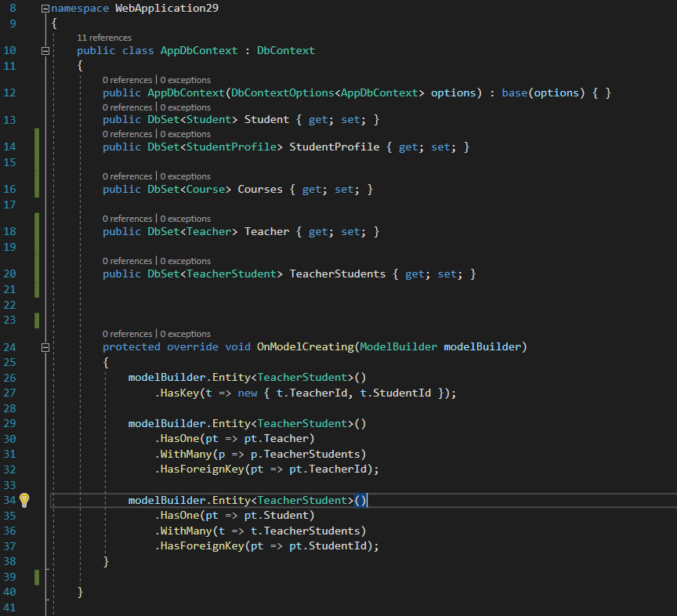Open "0 exceptions" CodeLens above OnModelCreating

[185, 334]
